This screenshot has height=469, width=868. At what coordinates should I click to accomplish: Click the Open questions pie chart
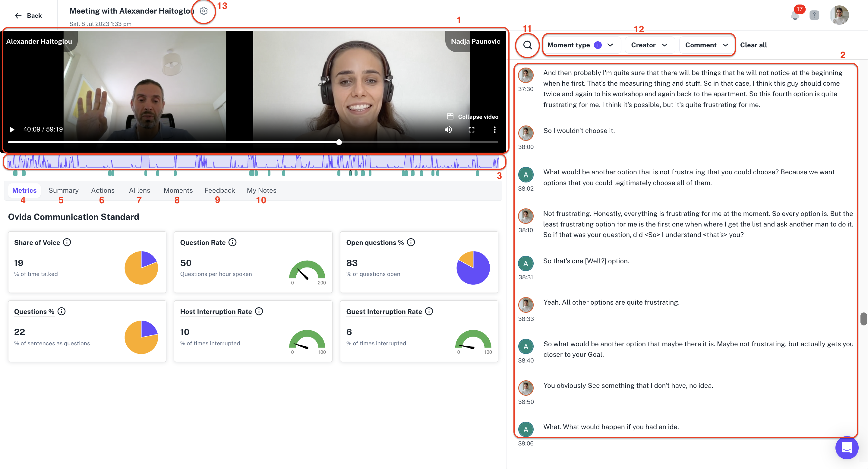click(x=473, y=268)
